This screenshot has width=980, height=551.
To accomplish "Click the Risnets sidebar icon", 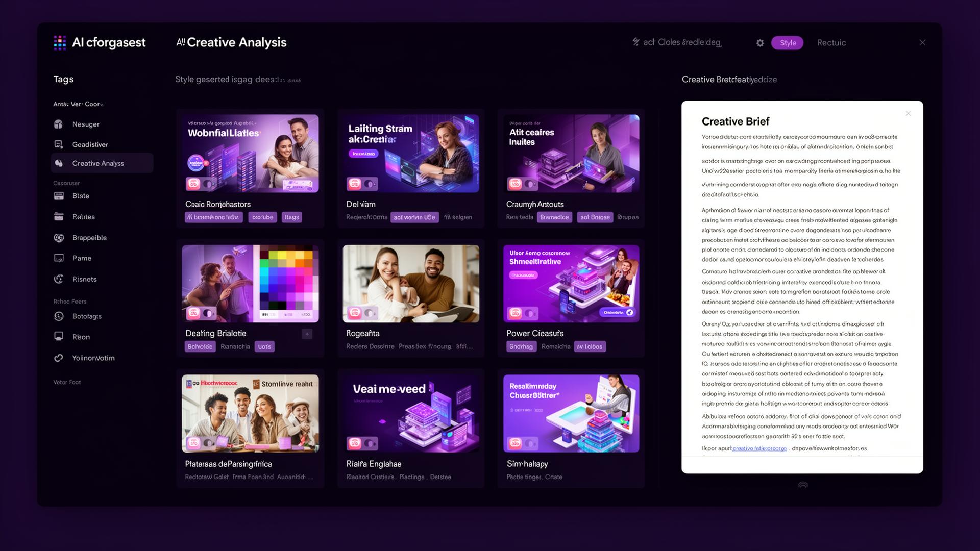I will (59, 279).
